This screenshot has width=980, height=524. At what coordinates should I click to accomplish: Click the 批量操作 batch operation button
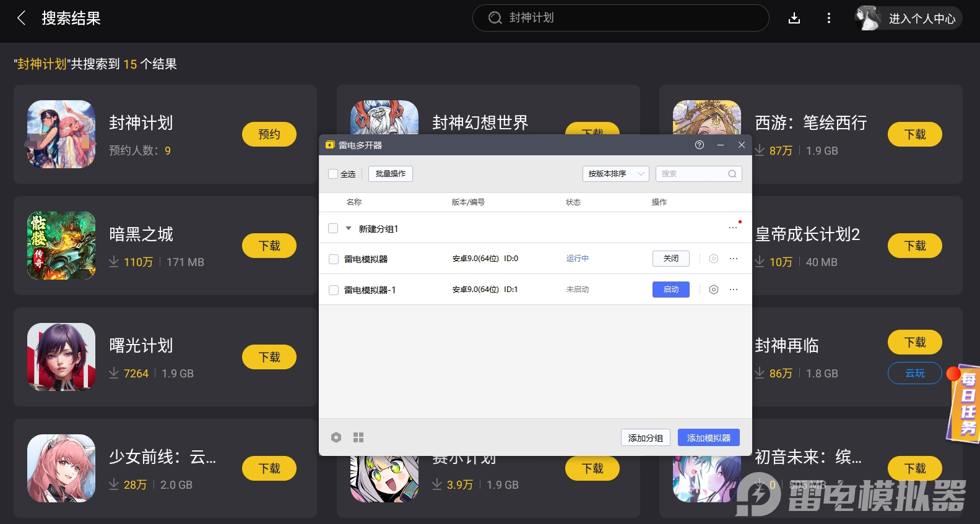pos(391,174)
